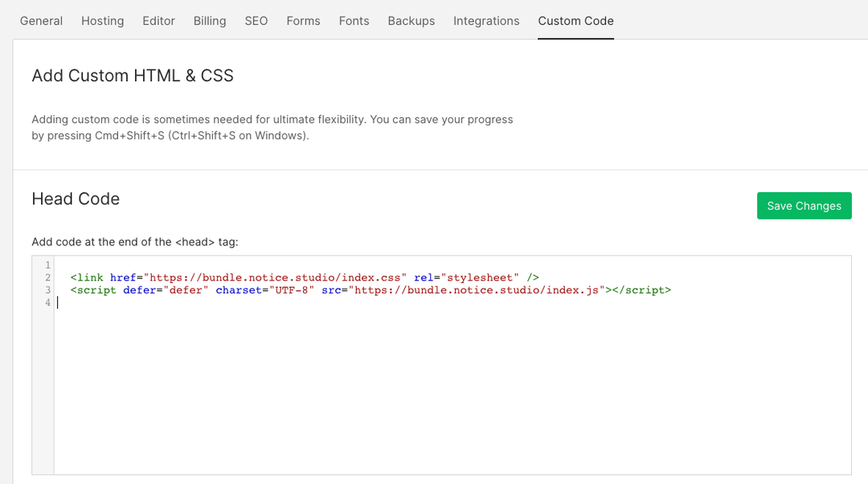Switch to the Forms tab
This screenshot has height=484, width=868.
pyautogui.click(x=303, y=21)
